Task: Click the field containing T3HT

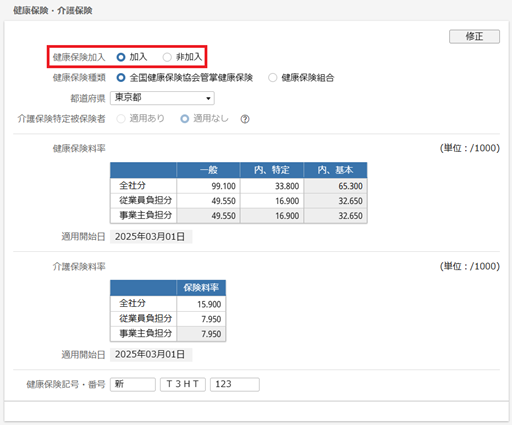Action: [x=183, y=384]
